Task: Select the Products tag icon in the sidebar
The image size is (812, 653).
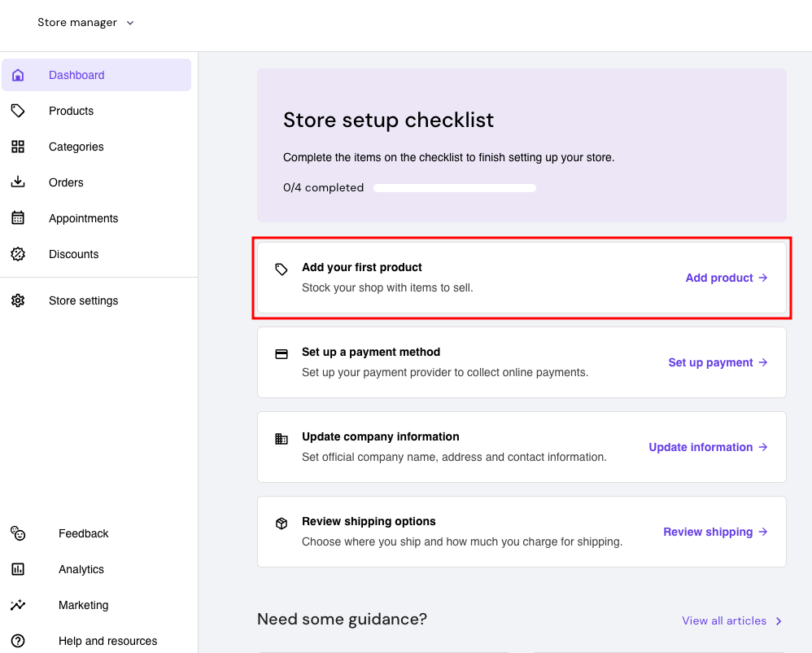Action: coord(18,111)
